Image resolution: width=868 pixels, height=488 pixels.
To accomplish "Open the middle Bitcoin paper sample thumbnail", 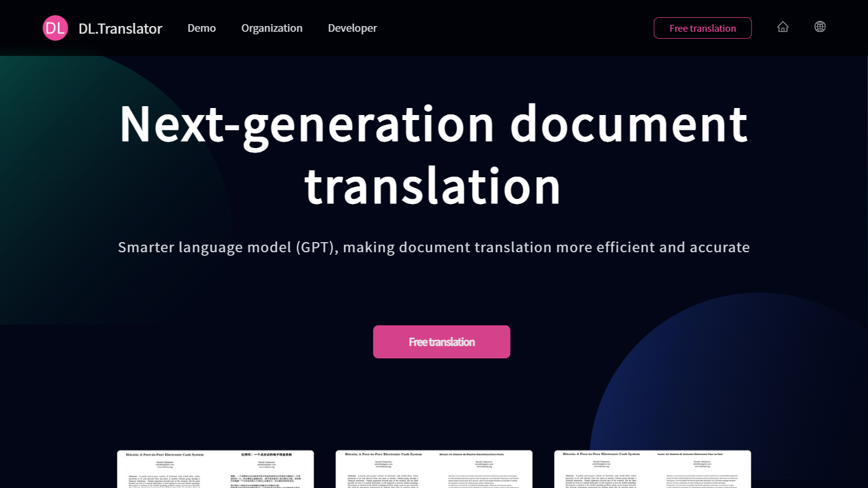I will pos(434,469).
